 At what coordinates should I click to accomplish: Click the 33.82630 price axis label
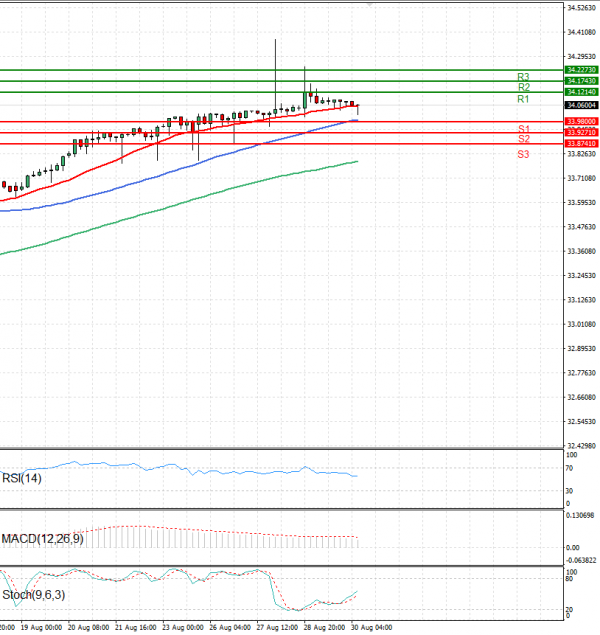(582, 154)
